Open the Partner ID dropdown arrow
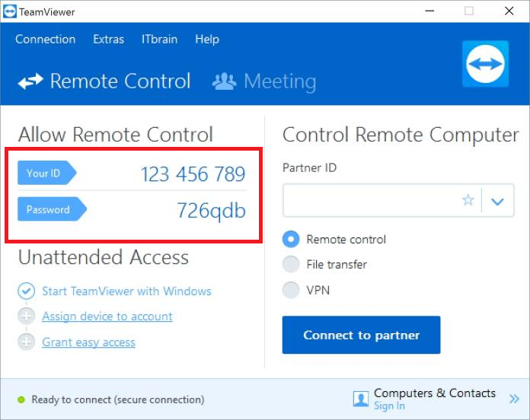Screen dimensions: 530x420 [497, 201]
